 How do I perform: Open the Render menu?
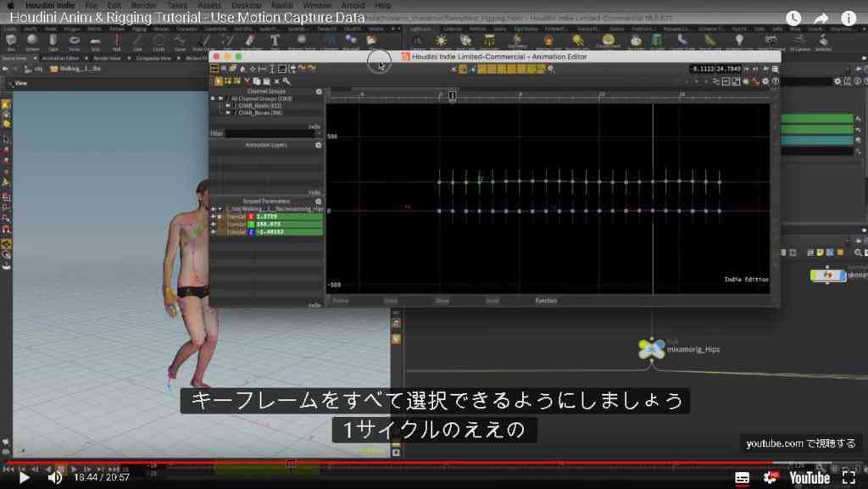(x=143, y=5)
